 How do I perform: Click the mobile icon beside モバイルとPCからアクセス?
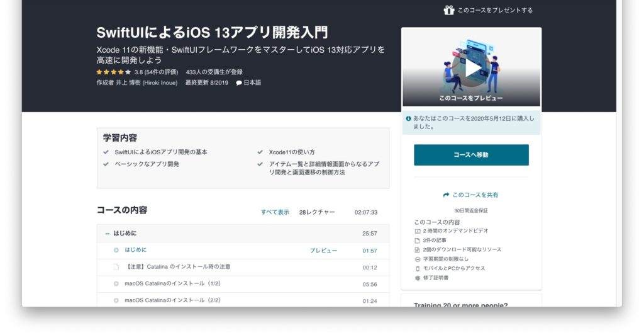pyautogui.click(x=418, y=269)
